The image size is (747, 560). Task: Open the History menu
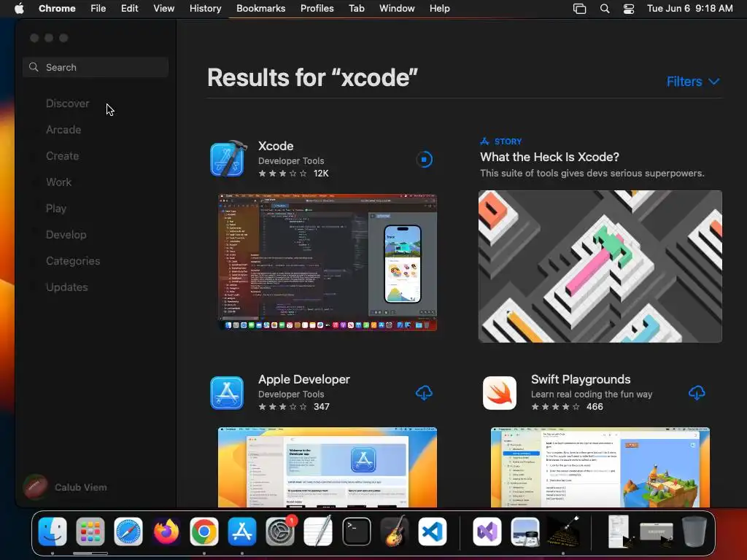point(205,9)
